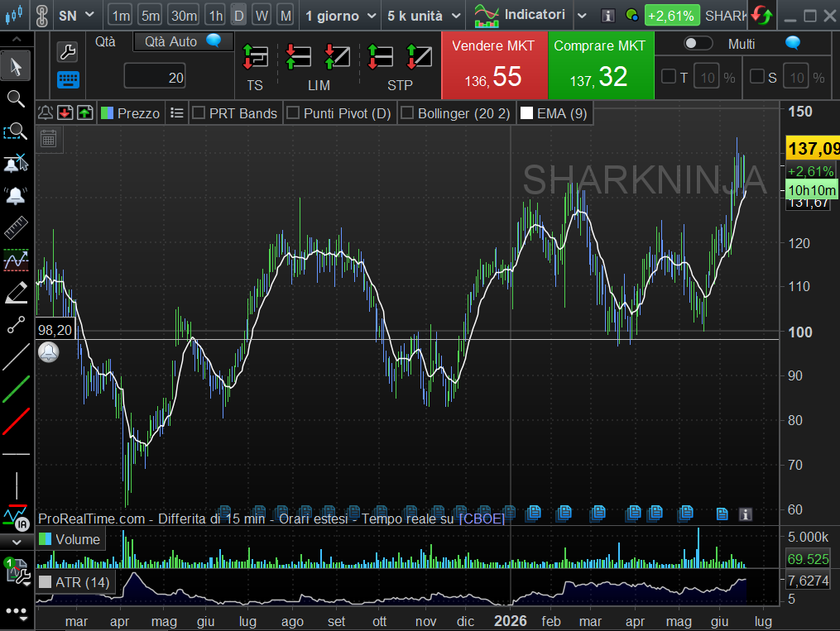The height and width of the screenshot is (631, 840).
Task: Switch on the Multi toggle
Action: click(x=698, y=43)
